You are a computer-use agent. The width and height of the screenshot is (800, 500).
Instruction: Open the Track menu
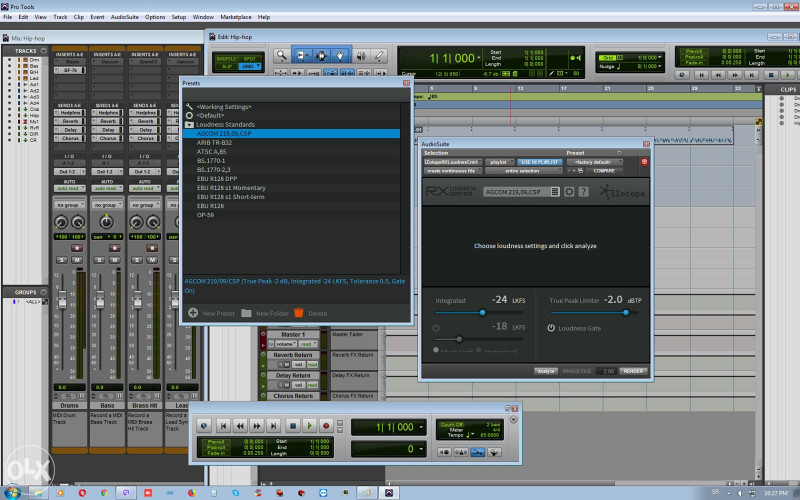60,17
